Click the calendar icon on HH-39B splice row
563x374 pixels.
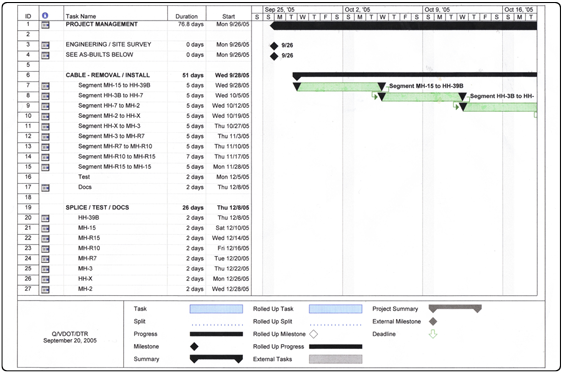point(45,218)
